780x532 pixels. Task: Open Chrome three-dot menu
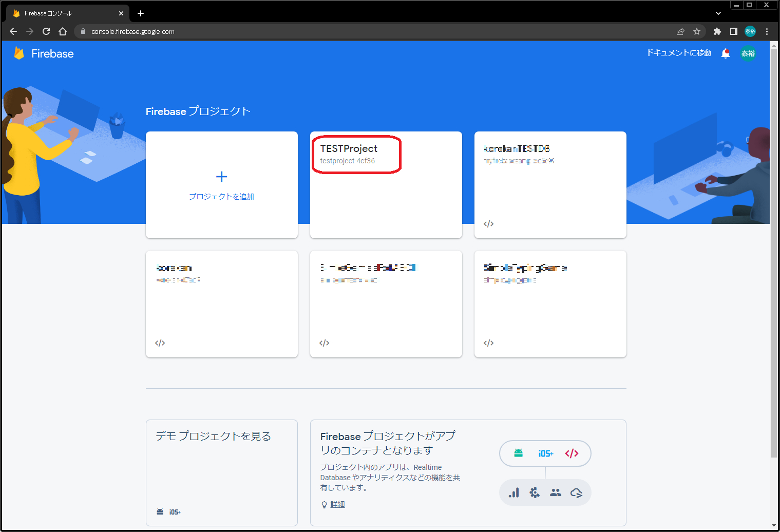(767, 31)
